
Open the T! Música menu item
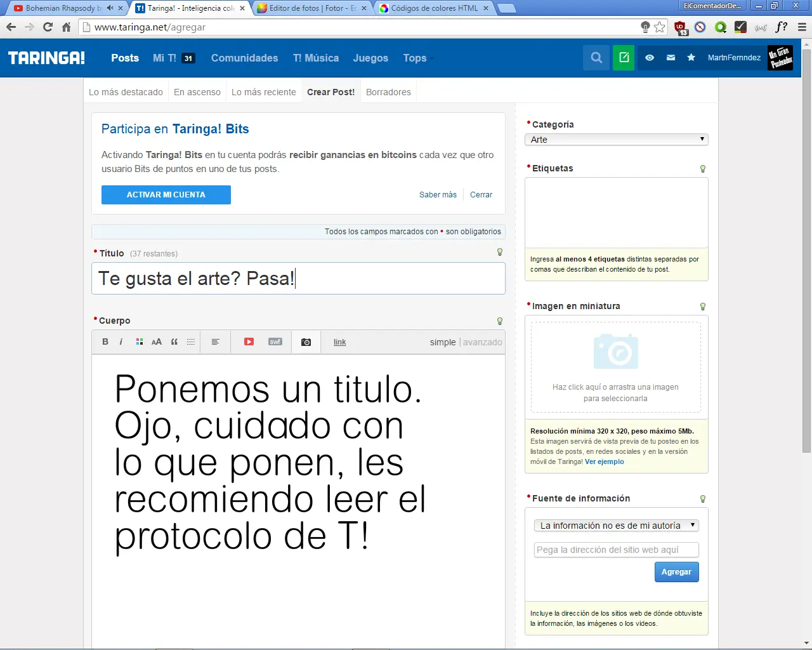pyautogui.click(x=316, y=58)
